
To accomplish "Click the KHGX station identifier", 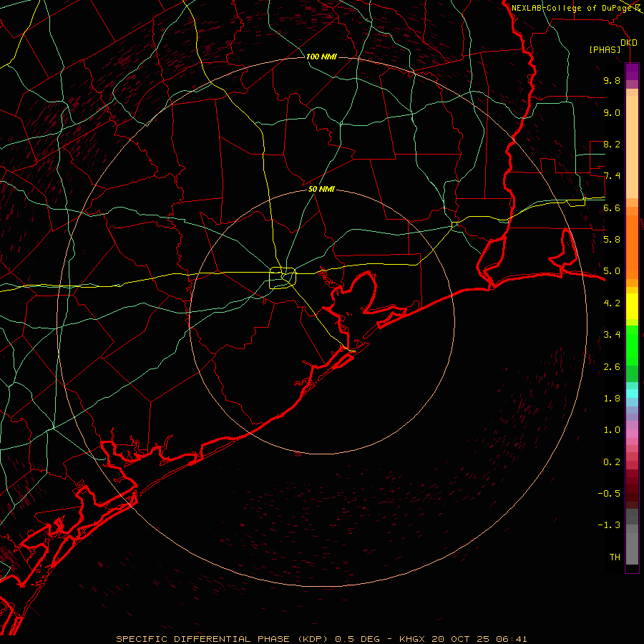I will click(x=413, y=639).
